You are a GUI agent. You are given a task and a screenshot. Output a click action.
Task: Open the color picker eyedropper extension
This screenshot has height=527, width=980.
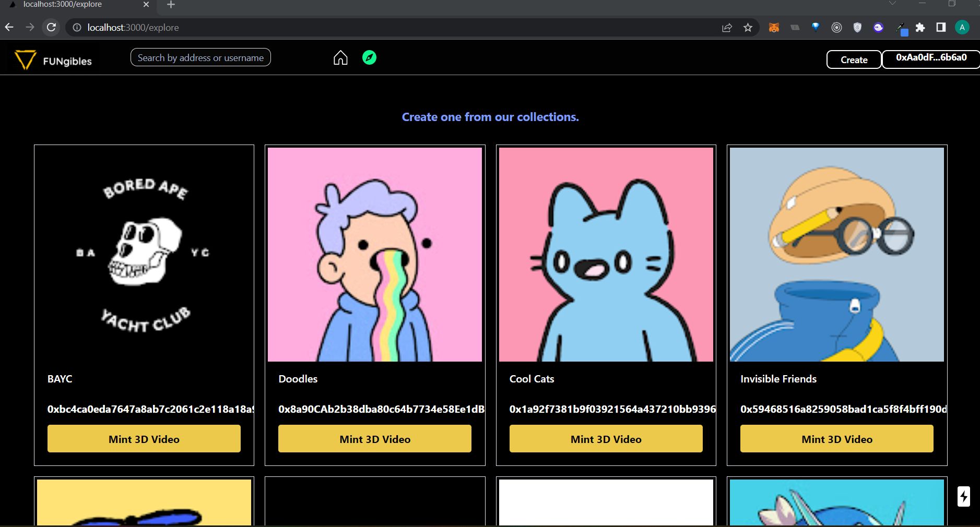[902, 29]
